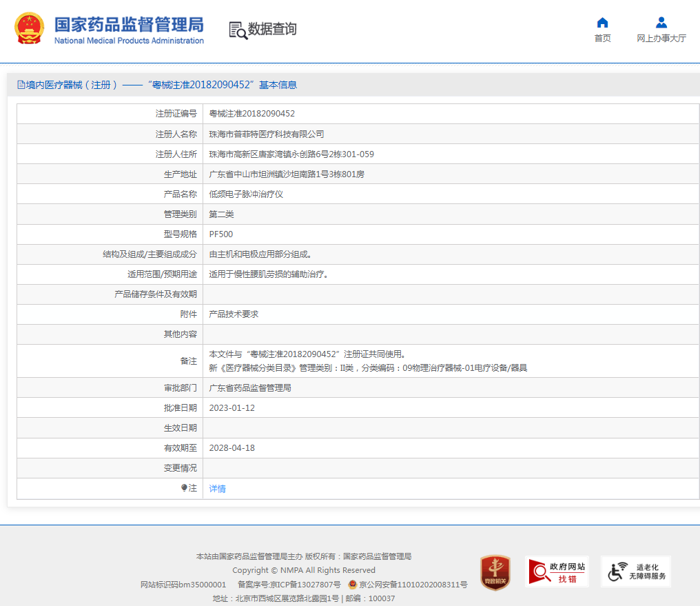Click the 国家药品监督管理局 site title
The width and height of the screenshot is (700, 606).
point(129,25)
